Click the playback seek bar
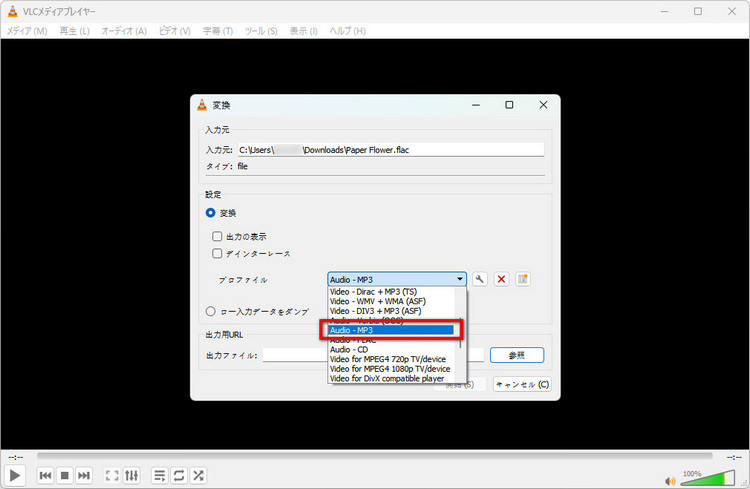The width and height of the screenshot is (750, 489). tap(375, 456)
